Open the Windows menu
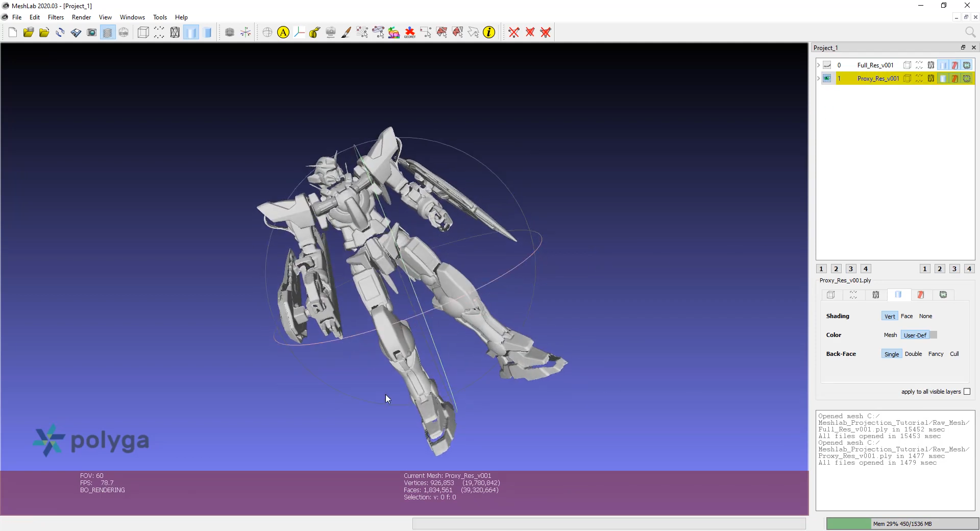Image resolution: width=980 pixels, height=531 pixels. [132, 17]
